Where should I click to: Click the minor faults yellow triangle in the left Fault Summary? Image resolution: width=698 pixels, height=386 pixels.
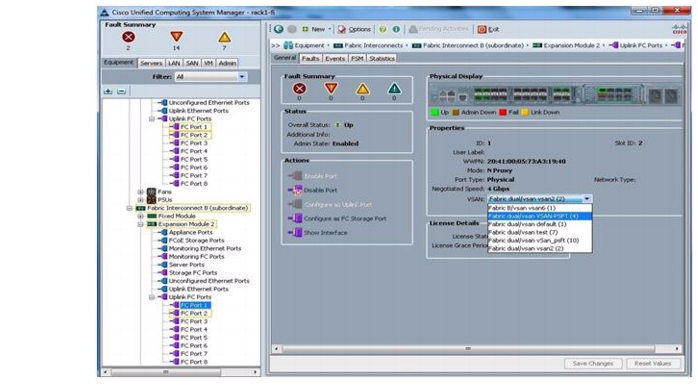224,37
